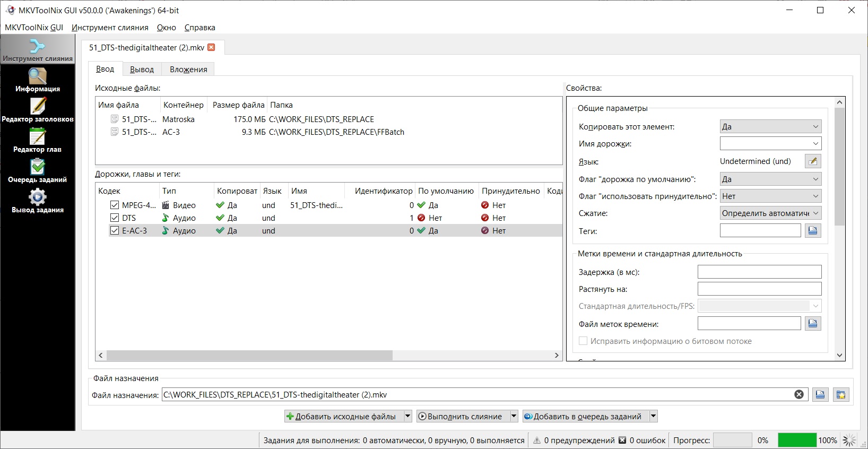Image resolution: width=868 pixels, height=449 pixels.
Task: Open Редактор глав in sidebar
Action: click(x=37, y=141)
